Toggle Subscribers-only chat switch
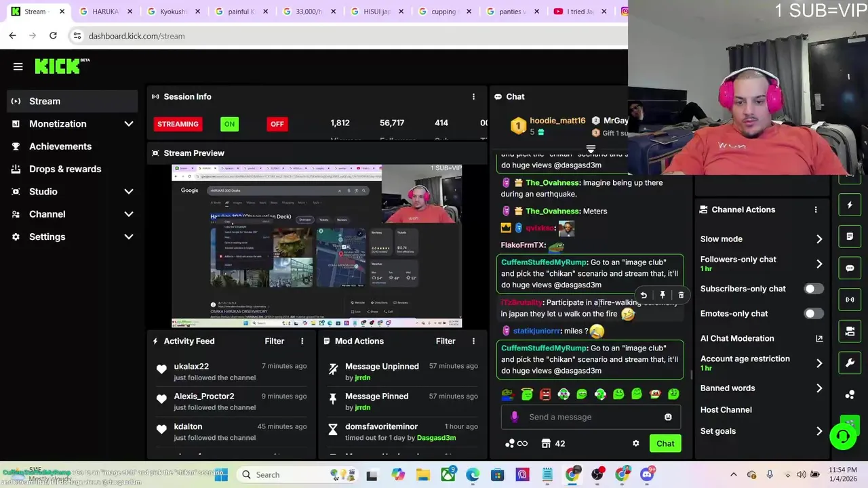868x488 pixels. point(813,289)
